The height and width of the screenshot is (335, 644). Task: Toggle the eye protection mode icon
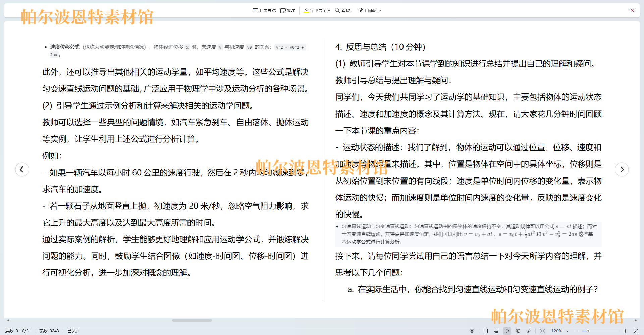[x=472, y=331]
